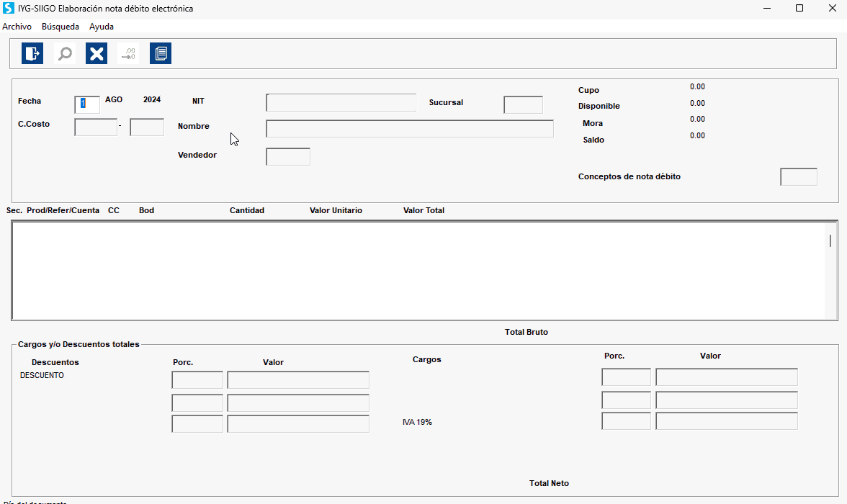Viewport: 847px width, 504px height.
Task: Click the Disponible value 0.00
Action: (x=697, y=103)
